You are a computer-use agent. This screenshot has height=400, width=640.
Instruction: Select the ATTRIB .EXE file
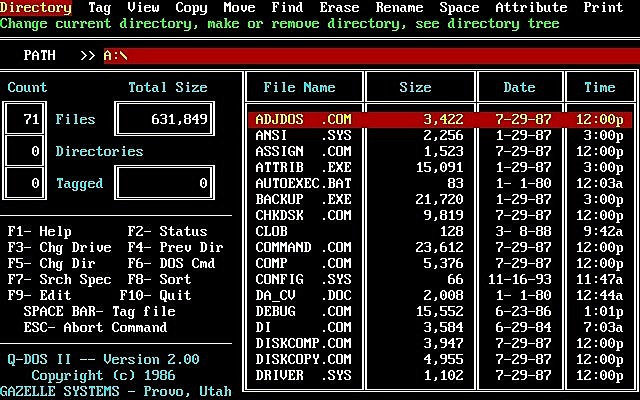point(440,167)
